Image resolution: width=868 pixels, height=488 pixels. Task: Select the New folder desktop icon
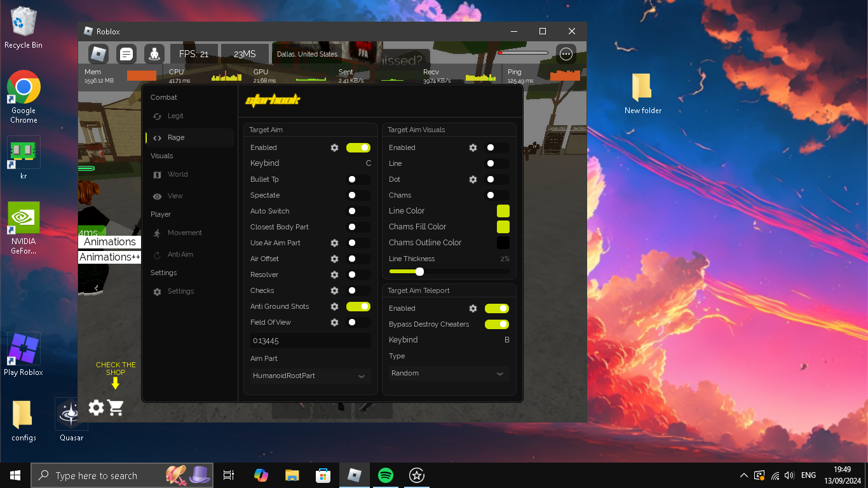tap(642, 93)
